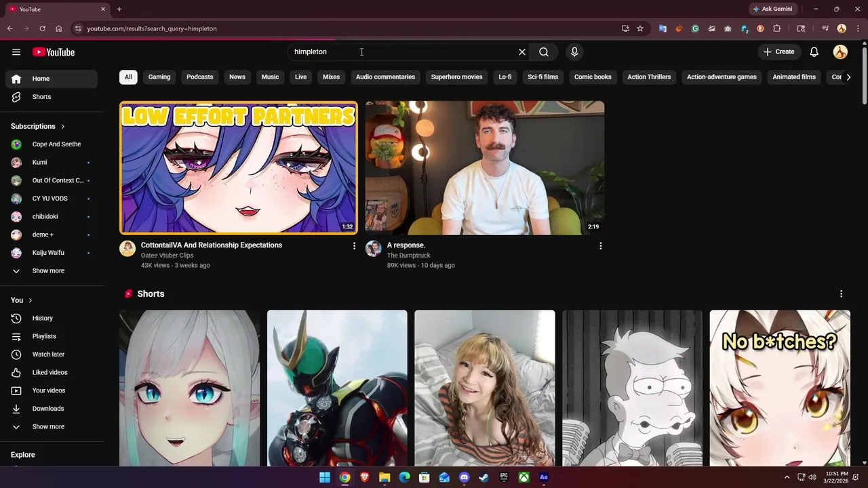The image size is (868, 488).
Task: Open Watch later in the sidebar
Action: click(52, 354)
